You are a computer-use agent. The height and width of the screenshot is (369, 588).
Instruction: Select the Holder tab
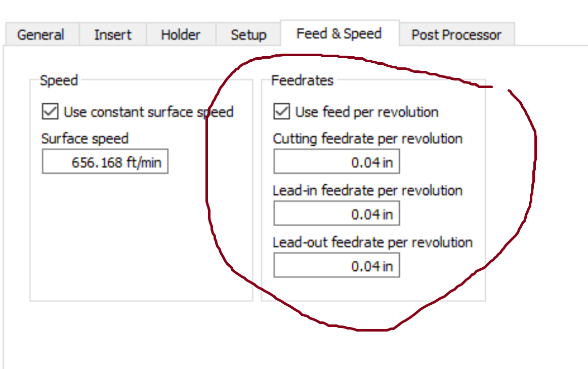click(x=180, y=34)
